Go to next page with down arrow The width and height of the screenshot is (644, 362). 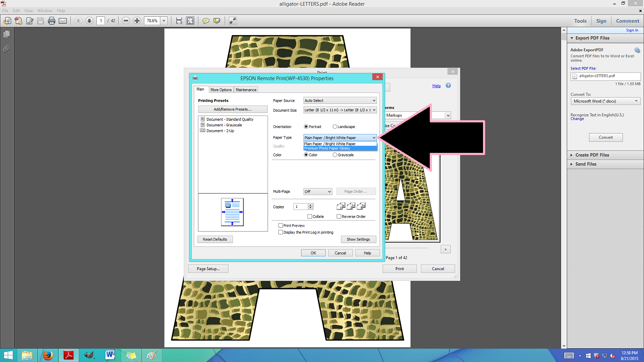tap(89, 21)
